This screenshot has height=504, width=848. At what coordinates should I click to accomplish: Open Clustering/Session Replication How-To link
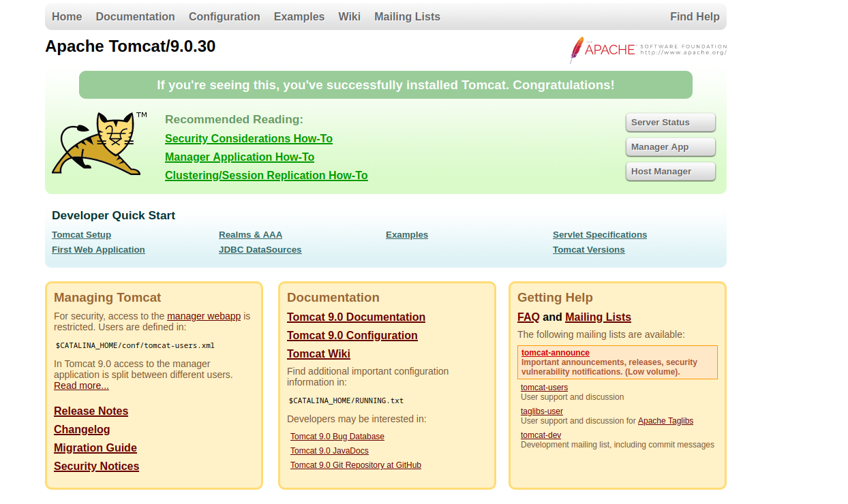[x=266, y=176]
